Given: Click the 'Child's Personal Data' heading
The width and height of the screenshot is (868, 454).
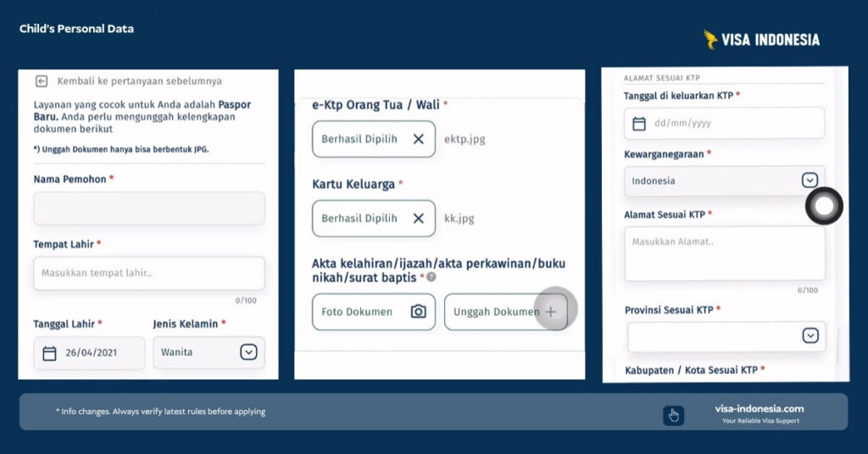Looking at the screenshot, I should [x=76, y=29].
